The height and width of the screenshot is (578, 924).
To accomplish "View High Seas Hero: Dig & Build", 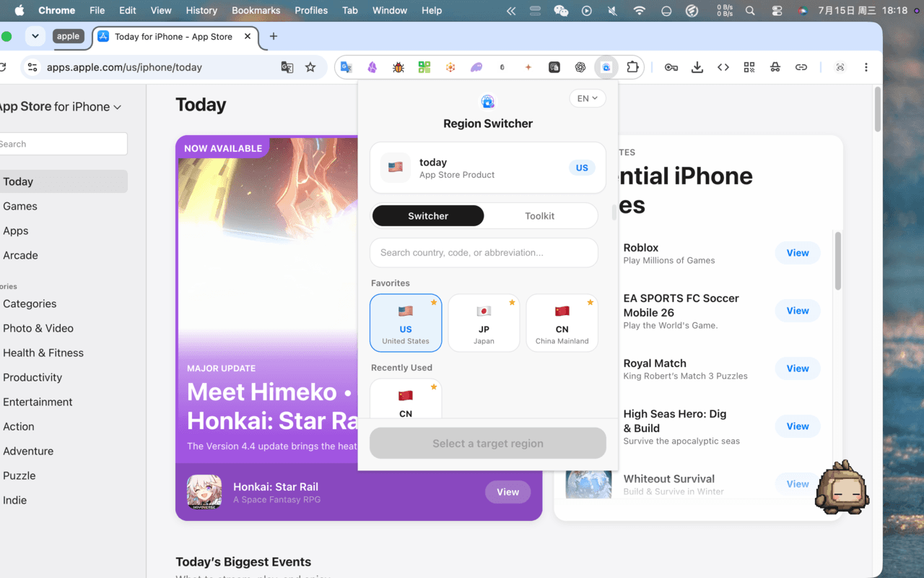I will click(x=798, y=426).
